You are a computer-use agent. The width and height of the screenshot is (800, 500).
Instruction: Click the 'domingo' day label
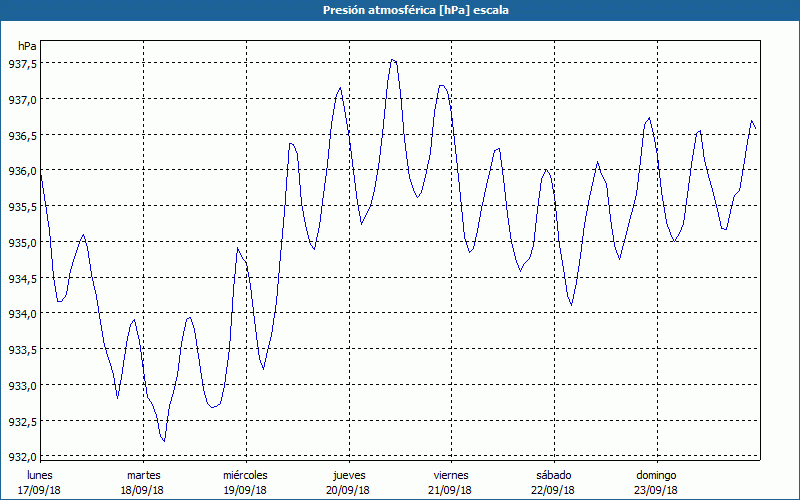tap(656, 475)
